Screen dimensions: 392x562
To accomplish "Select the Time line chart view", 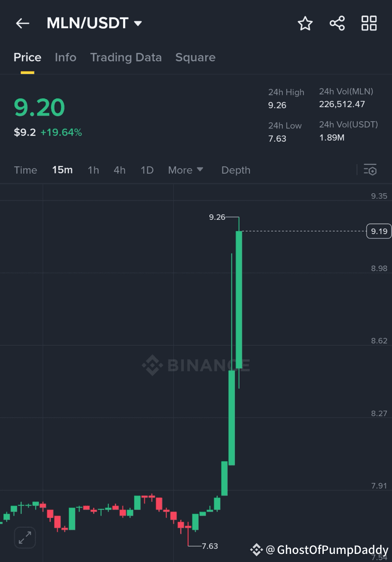I will coord(26,170).
